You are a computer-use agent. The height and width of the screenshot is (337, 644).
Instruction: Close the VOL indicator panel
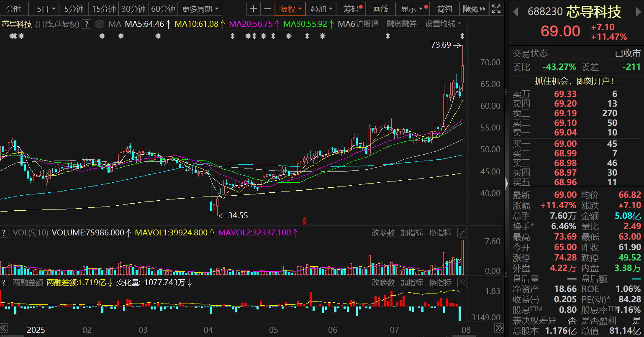462,233
